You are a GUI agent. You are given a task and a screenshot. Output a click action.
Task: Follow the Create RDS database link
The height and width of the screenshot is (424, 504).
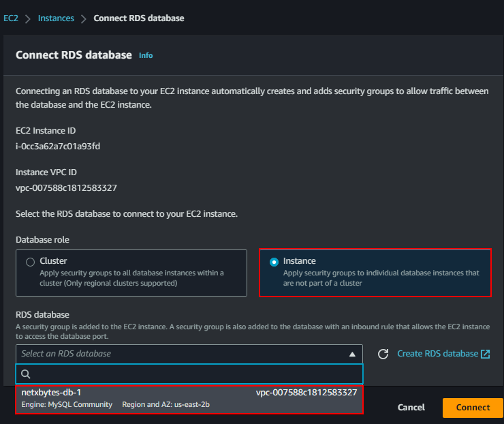437,354
